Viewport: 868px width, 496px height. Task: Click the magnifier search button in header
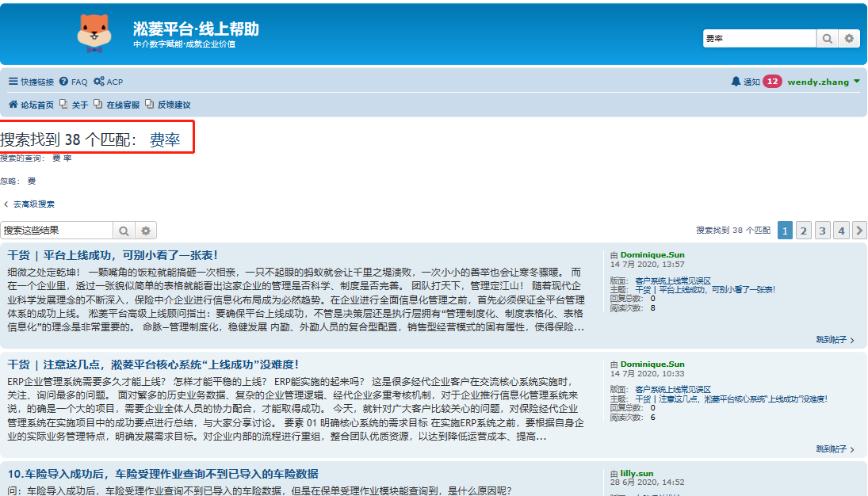(x=827, y=38)
